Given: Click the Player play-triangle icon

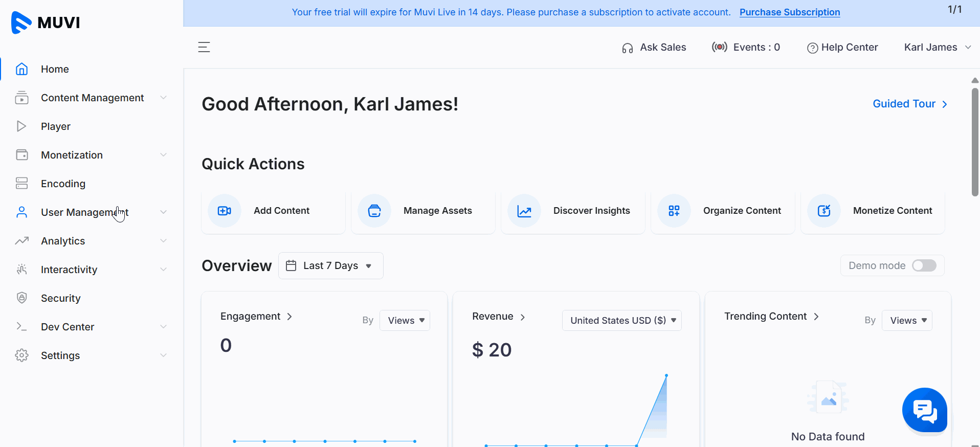Looking at the screenshot, I should pos(21,126).
